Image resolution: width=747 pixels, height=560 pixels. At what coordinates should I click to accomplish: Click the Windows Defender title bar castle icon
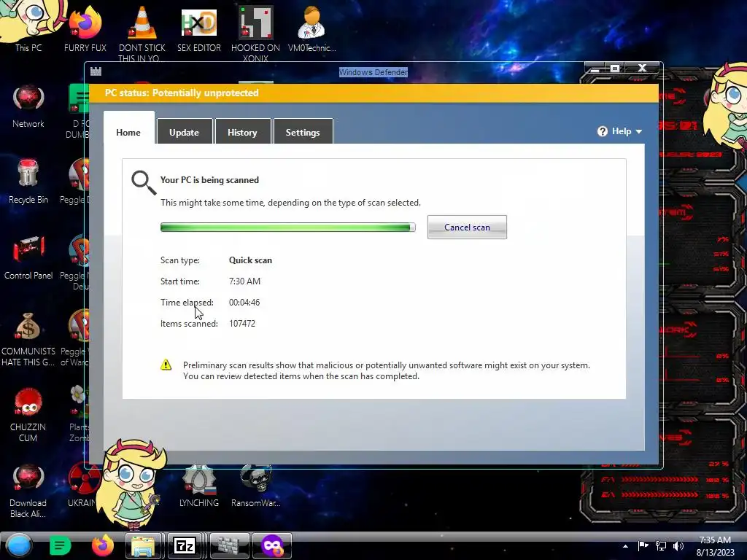tap(96, 71)
